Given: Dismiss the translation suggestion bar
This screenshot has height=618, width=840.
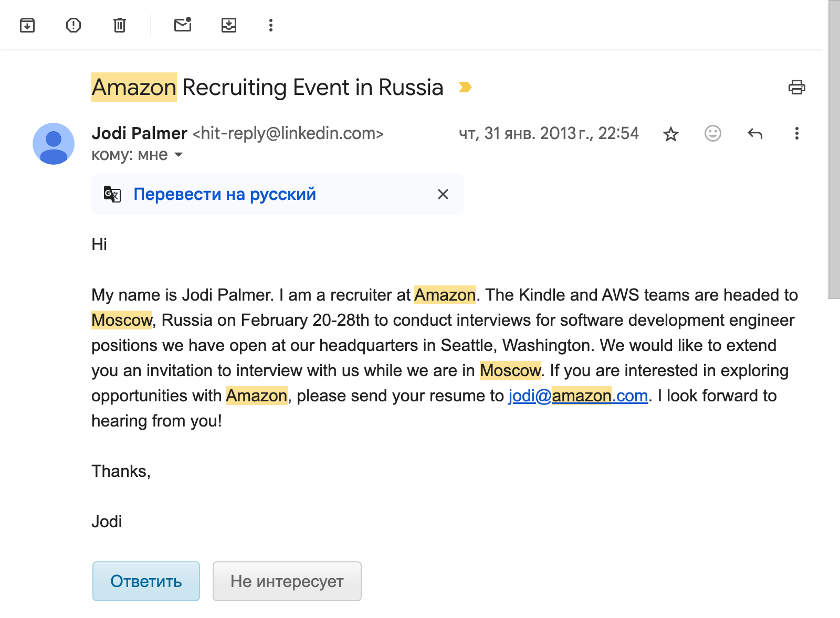Looking at the screenshot, I should coord(443,194).
